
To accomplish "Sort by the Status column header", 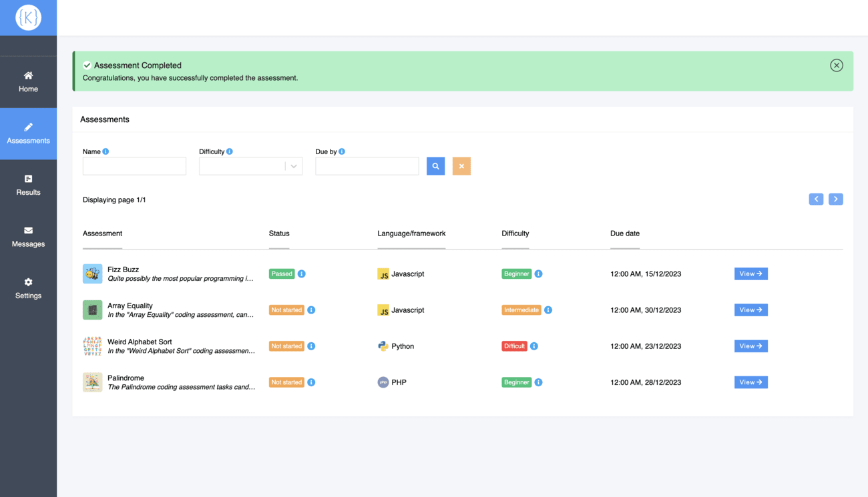I will click(x=279, y=233).
